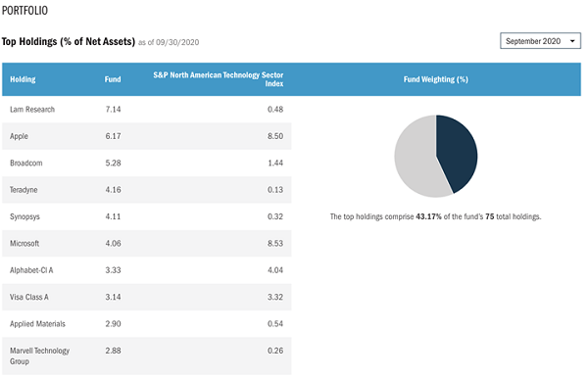Click the 75 total holdings count
Image resolution: width=588 pixels, height=378 pixels.
(x=489, y=217)
